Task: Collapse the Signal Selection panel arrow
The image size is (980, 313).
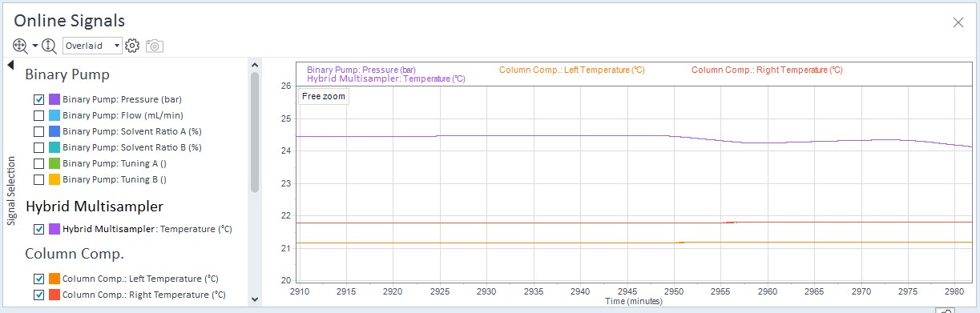Action: [x=11, y=65]
